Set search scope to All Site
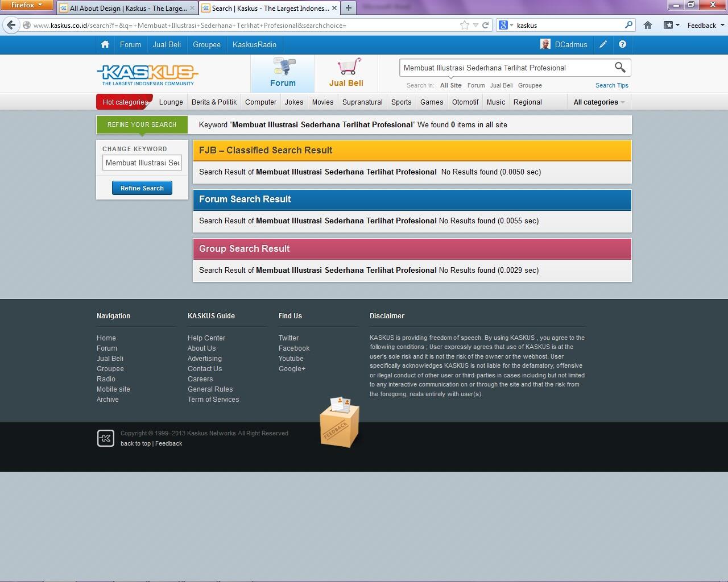 coord(451,85)
